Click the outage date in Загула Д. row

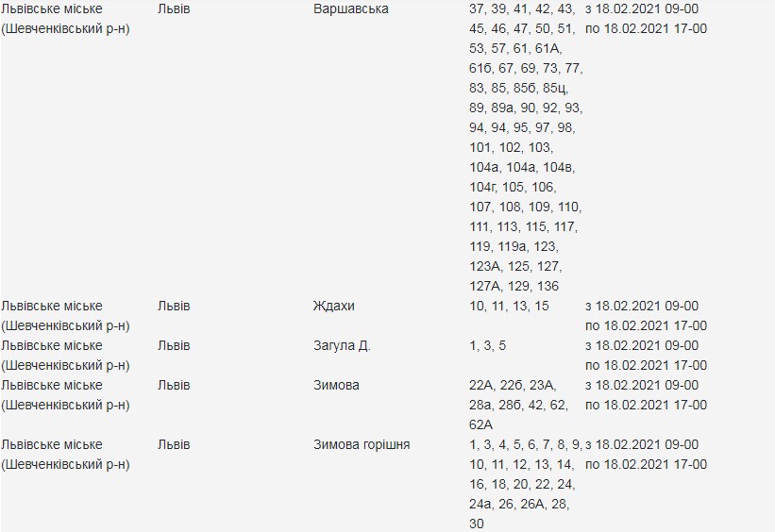(646, 356)
